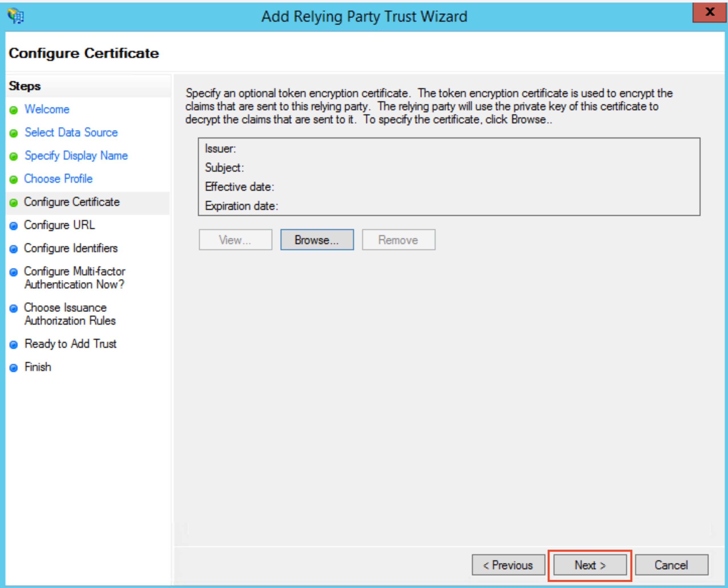Click the wizard icon in title bar
Screen dimensions: 728x588
point(16,16)
